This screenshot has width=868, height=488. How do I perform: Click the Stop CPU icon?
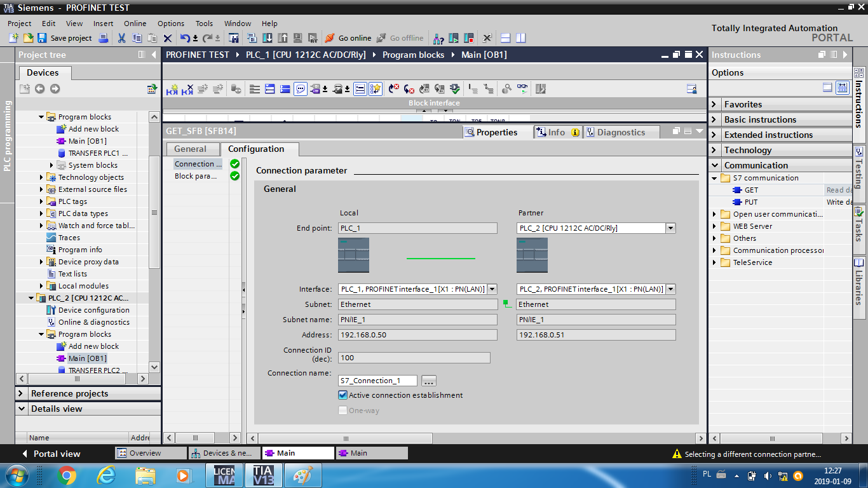pyautogui.click(x=469, y=38)
